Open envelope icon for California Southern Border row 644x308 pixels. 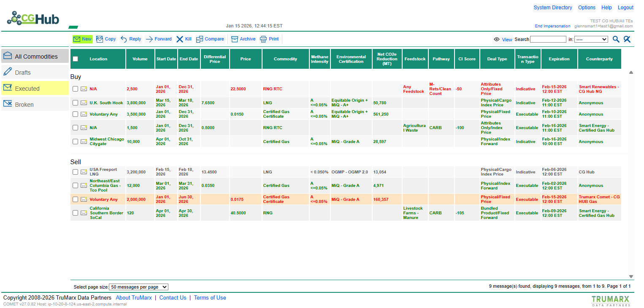[x=84, y=213]
